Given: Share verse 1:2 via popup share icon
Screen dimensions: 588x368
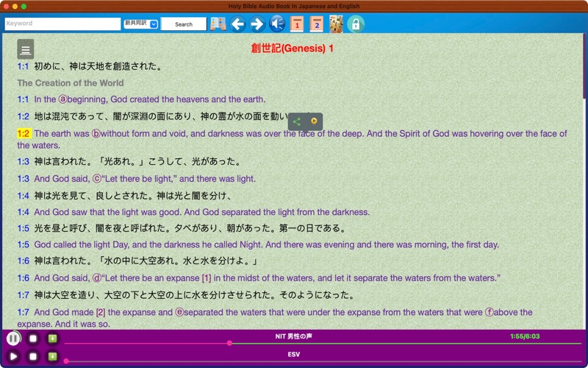Looking at the screenshot, I should (297, 121).
